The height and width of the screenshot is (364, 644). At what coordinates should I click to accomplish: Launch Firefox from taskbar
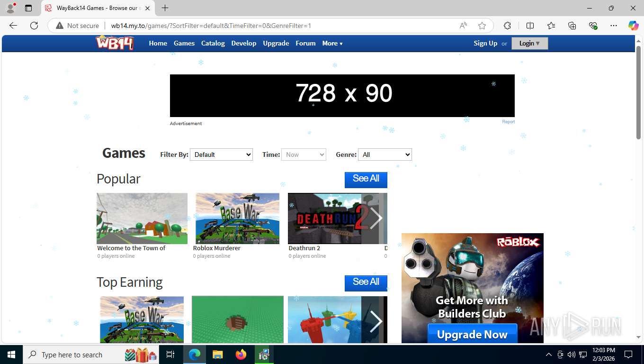(x=241, y=355)
